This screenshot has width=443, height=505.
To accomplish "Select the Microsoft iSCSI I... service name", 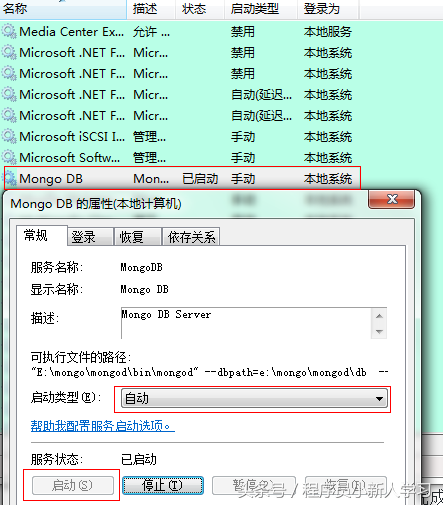I will point(72,137).
